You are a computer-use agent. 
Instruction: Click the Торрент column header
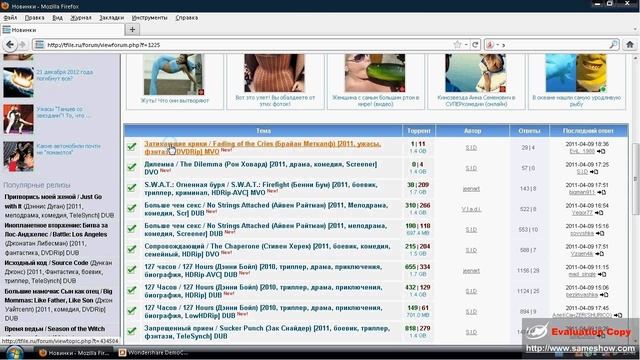point(418,131)
